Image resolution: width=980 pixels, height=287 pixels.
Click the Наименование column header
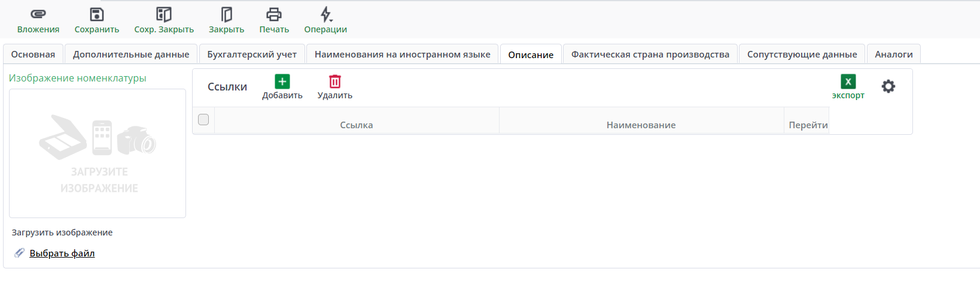click(x=641, y=125)
